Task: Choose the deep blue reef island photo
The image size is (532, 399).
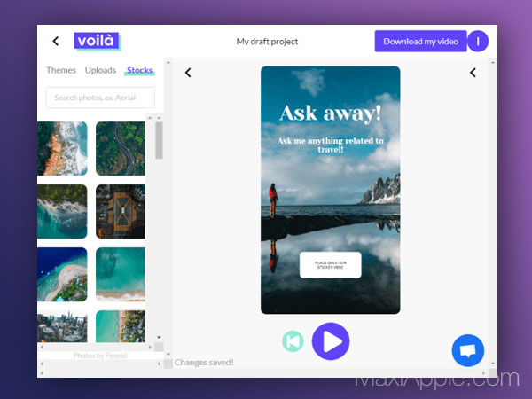Action: coord(62,275)
